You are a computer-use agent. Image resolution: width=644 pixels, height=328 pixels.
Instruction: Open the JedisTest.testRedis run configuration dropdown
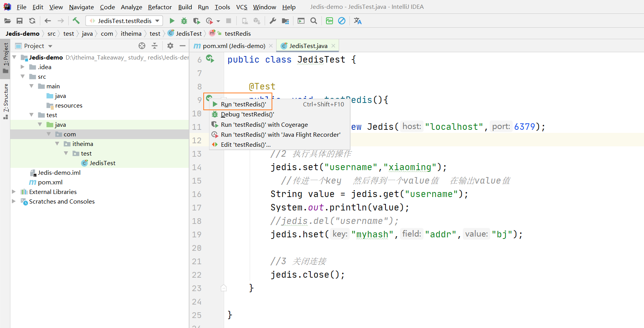coord(124,21)
